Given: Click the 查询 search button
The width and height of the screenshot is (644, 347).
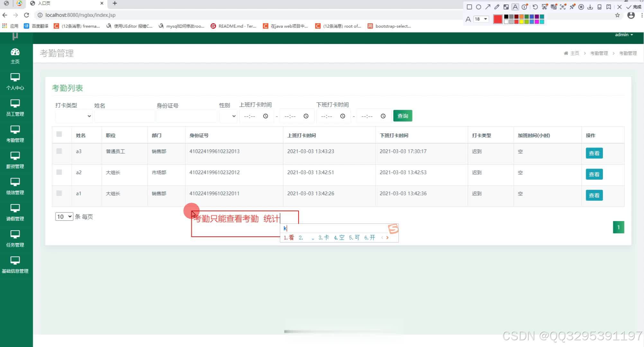Looking at the screenshot, I should [x=403, y=116].
